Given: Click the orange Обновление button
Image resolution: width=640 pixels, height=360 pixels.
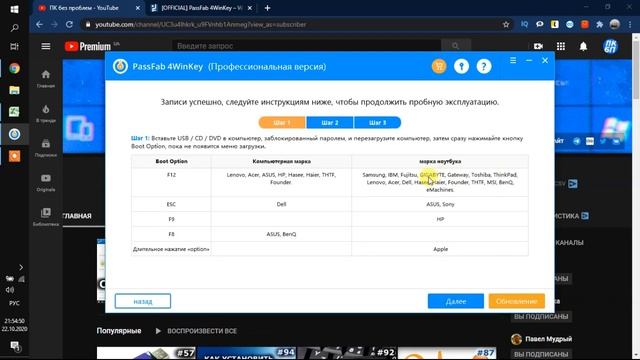Looking at the screenshot, I should pyautogui.click(x=517, y=301).
